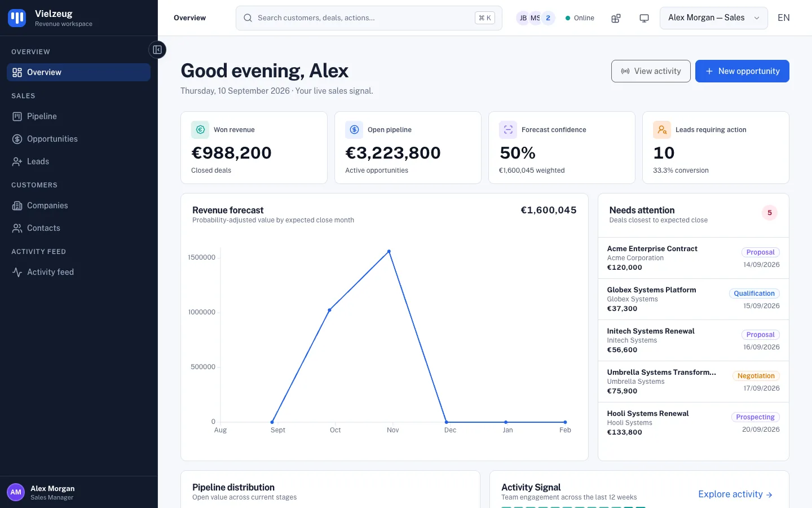This screenshot has width=812, height=508.
Task: Click the magnifier icon in search bar
Action: [x=248, y=18]
